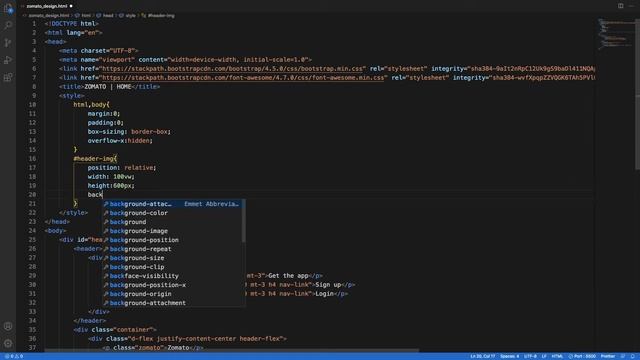The width and height of the screenshot is (640, 360).
Task: Open the Font Awesome CSS link on line 7
Action: [x=243, y=78]
